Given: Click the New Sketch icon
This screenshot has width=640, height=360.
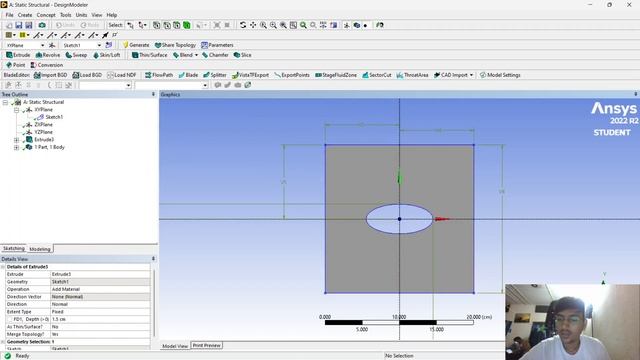Looking at the screenshot, I should click(109, 45).
